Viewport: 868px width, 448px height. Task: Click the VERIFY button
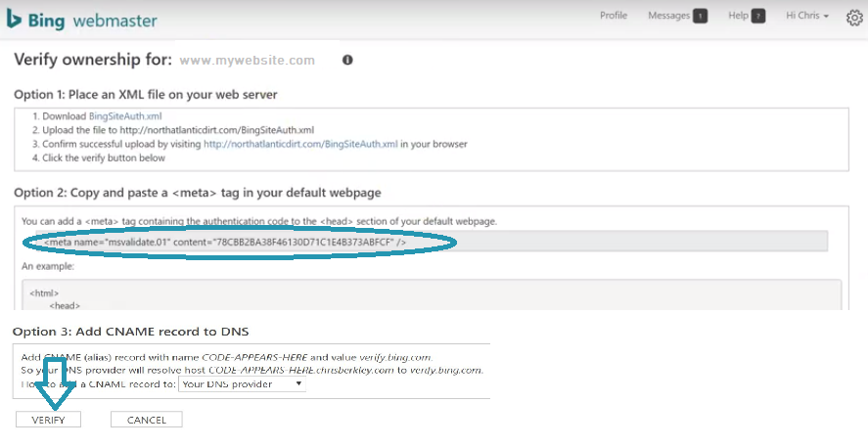pos(48,420)
